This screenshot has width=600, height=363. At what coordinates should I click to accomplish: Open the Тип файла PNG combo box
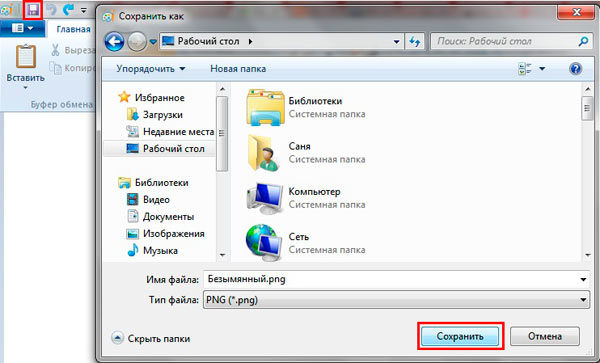pyautogui.click(x=396, y=300)
